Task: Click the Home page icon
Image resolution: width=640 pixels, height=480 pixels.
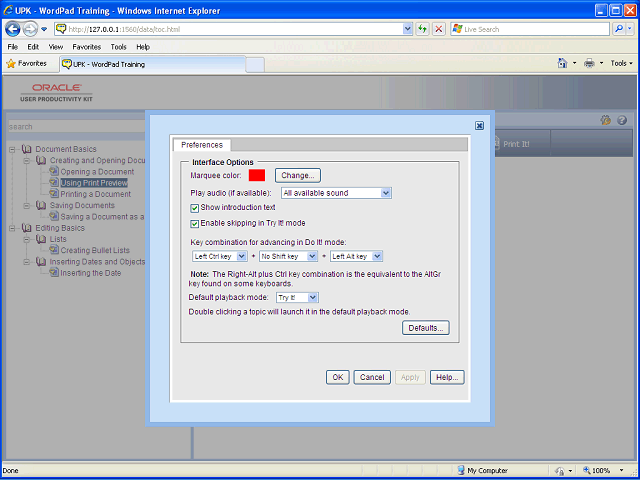Action: click(x=562, y=63)
